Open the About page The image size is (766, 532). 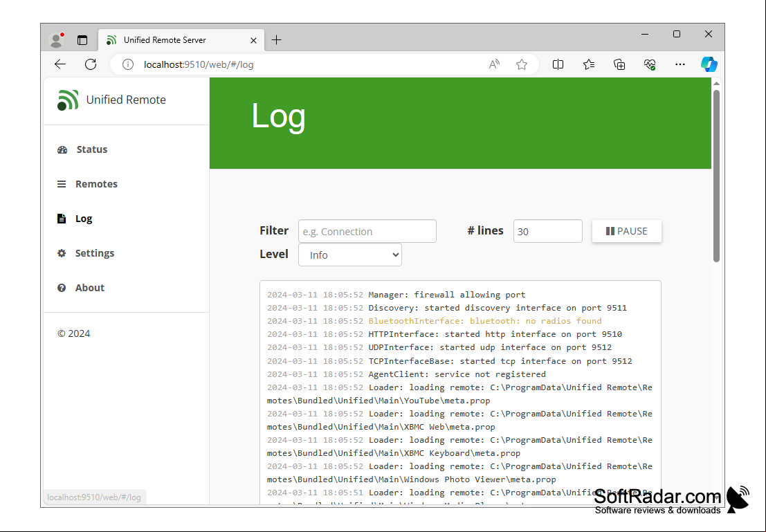(x=90, y=288)
